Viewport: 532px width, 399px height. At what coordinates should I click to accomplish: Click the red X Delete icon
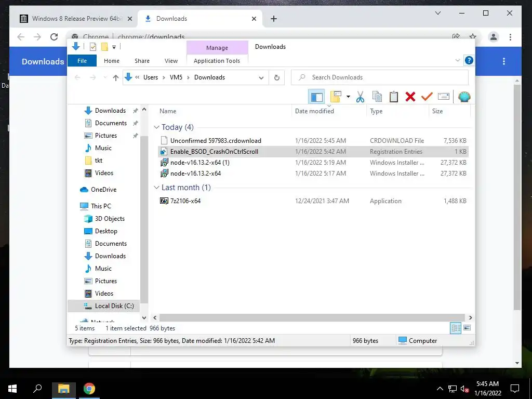click(410, 97)
